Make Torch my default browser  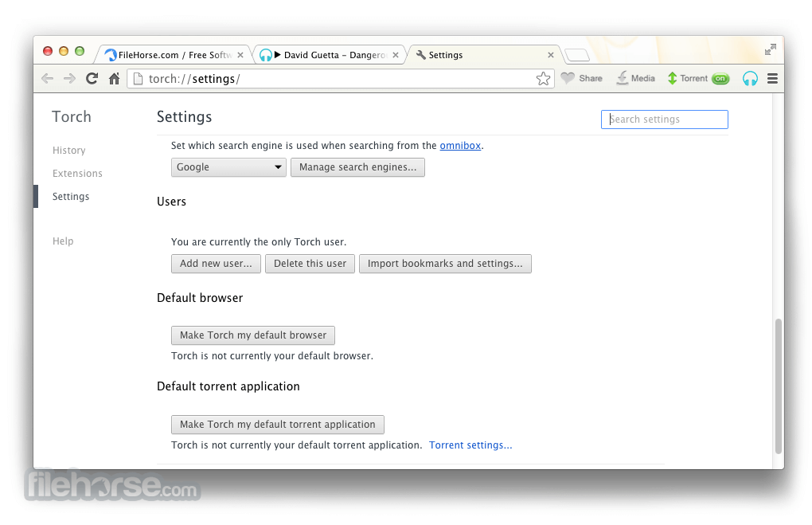253,335
